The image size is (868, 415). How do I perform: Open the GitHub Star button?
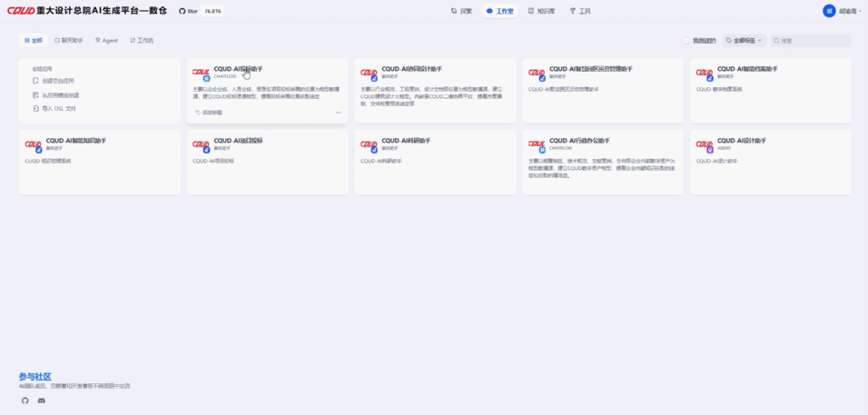point(189,11)
